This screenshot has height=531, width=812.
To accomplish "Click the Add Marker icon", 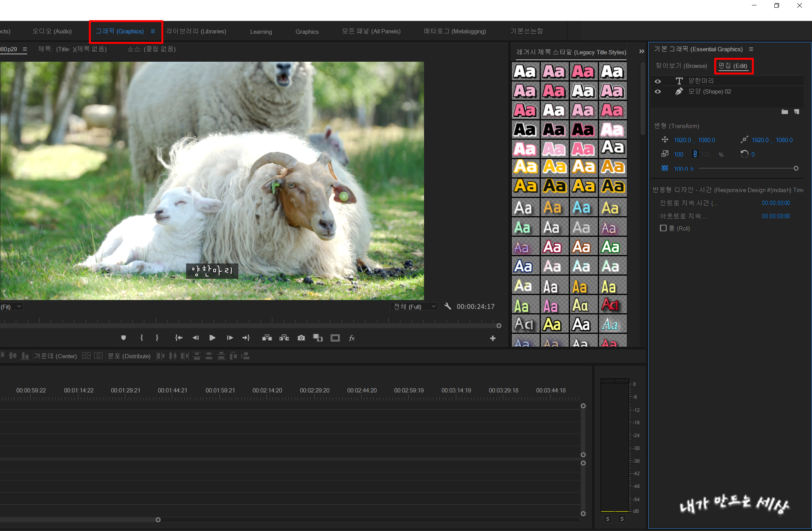I will coord(123,338).
